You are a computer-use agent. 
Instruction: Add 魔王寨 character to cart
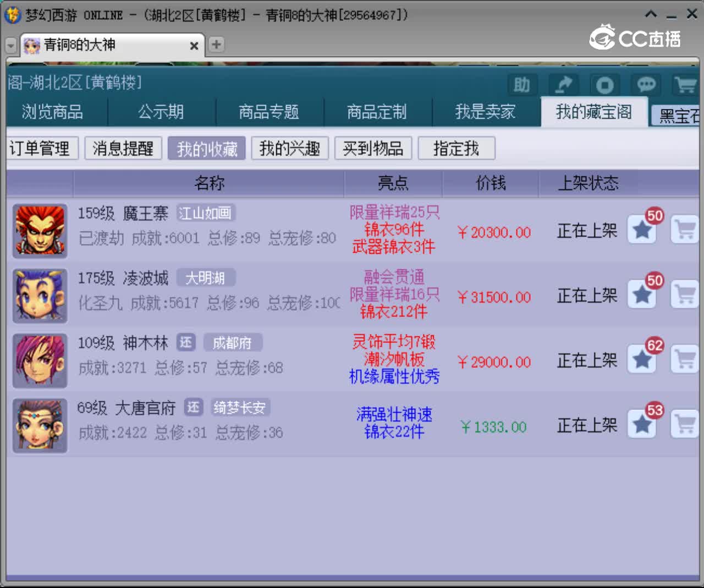point(684,230)
